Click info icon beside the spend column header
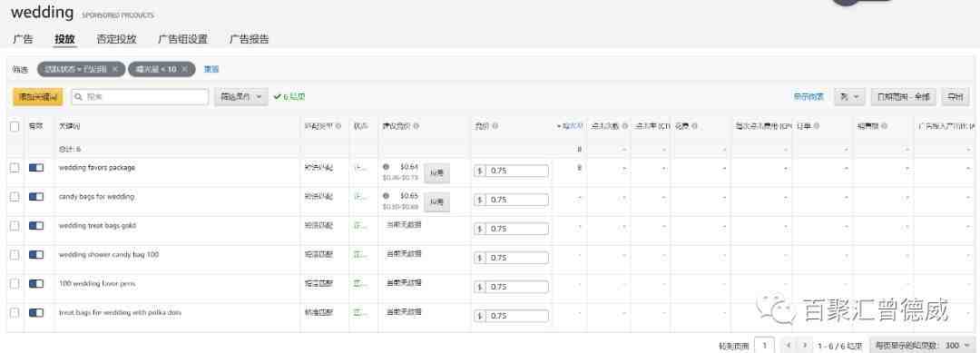This screenshot has height=353, width=980. (694, 126)
